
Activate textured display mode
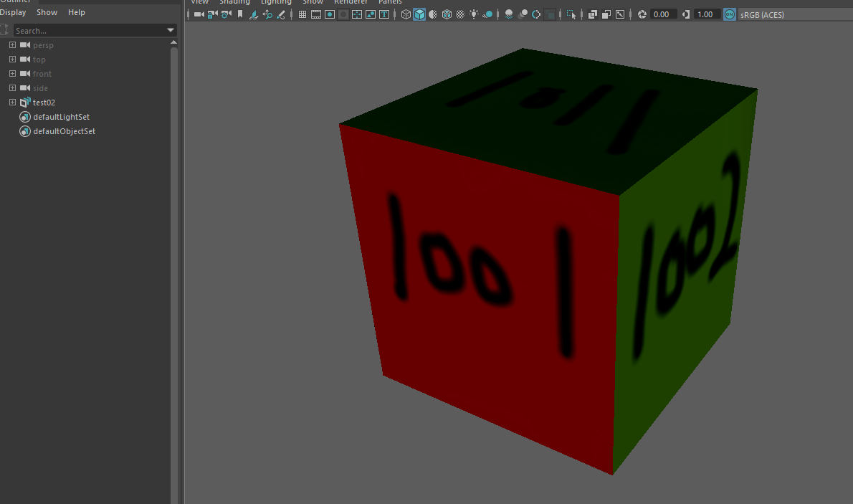click(x=447, y=14)
